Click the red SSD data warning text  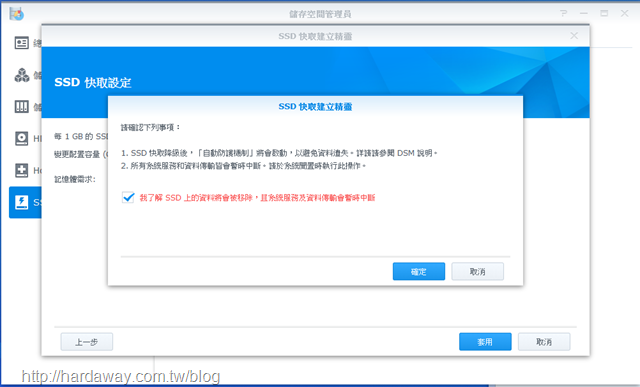click(257, 198)
